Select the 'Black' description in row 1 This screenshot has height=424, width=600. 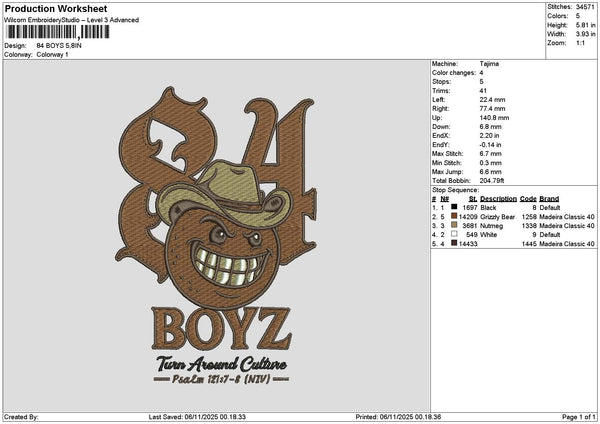[488, 208]
